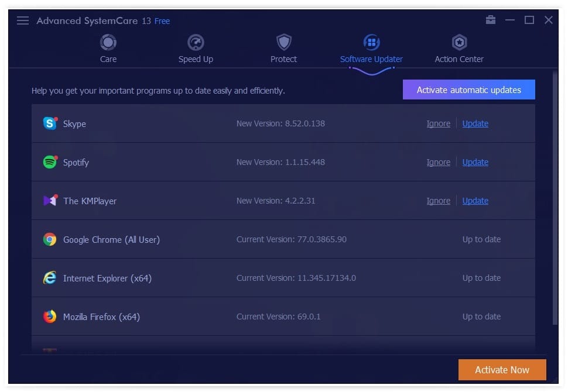Update Skype to version 8.52.0.138

pyautogui.click(x=475, y=123)
